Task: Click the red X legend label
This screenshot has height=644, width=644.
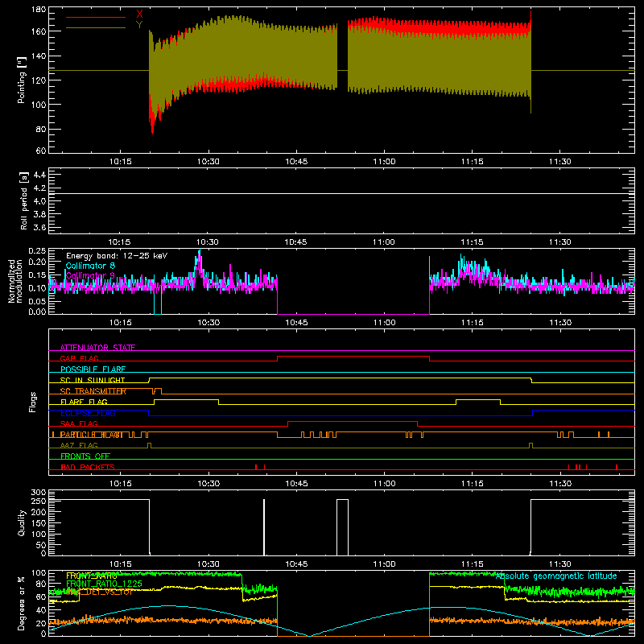Action: (139, 14)
